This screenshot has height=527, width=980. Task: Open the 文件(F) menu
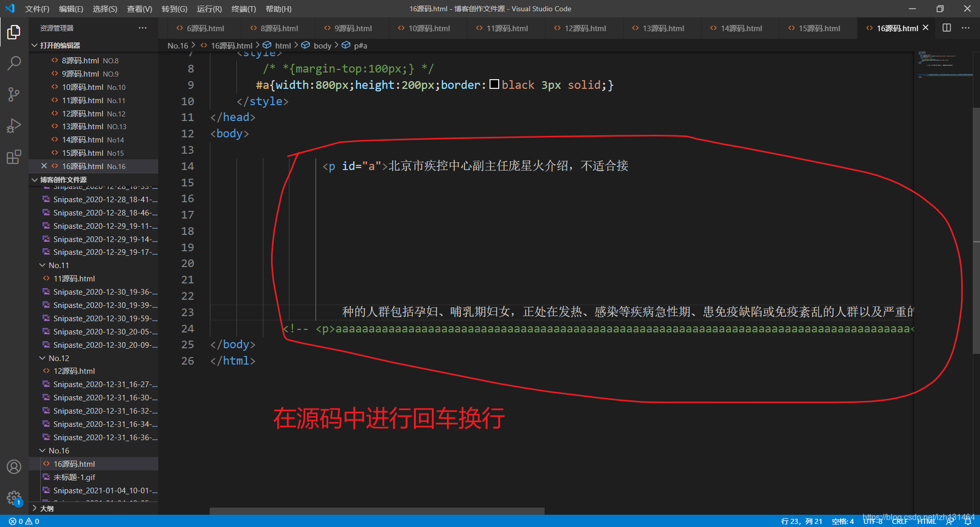pyautogui.click(x=37, y=9)
